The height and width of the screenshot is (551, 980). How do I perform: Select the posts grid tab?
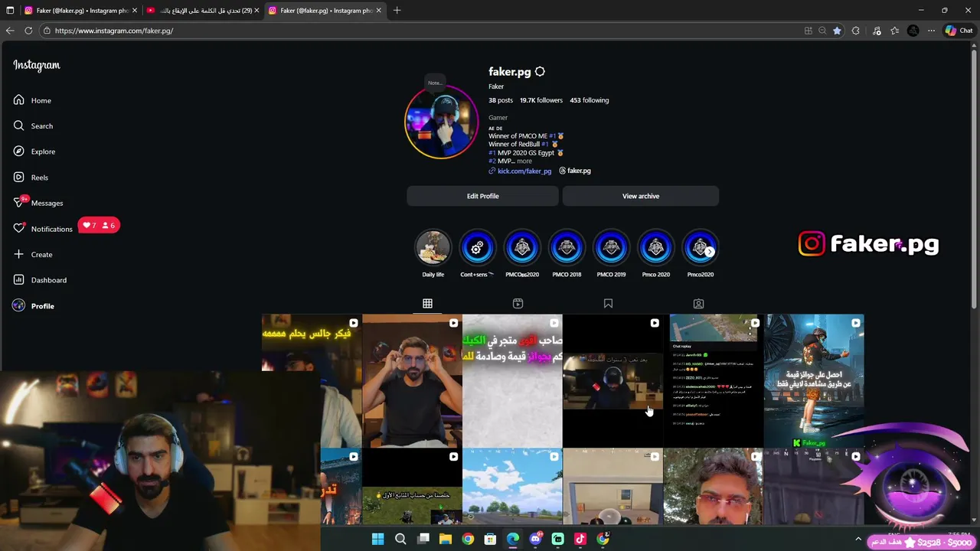tap(427, 304)
